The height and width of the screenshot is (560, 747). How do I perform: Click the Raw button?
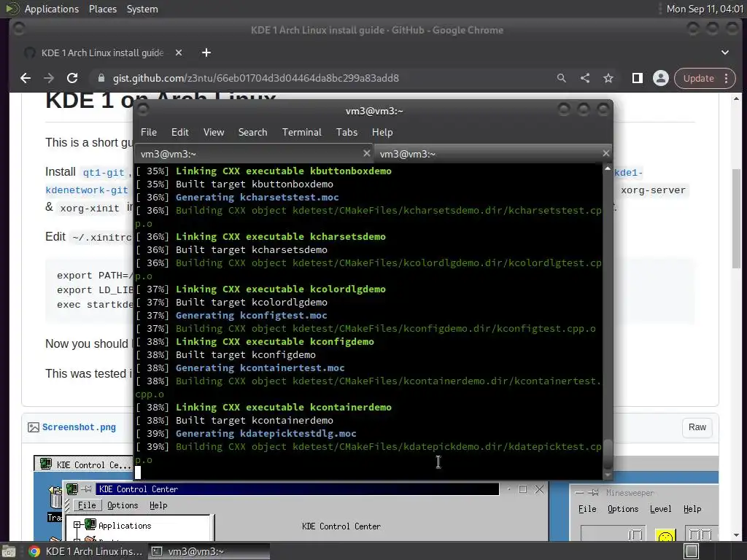click(697, 427)
